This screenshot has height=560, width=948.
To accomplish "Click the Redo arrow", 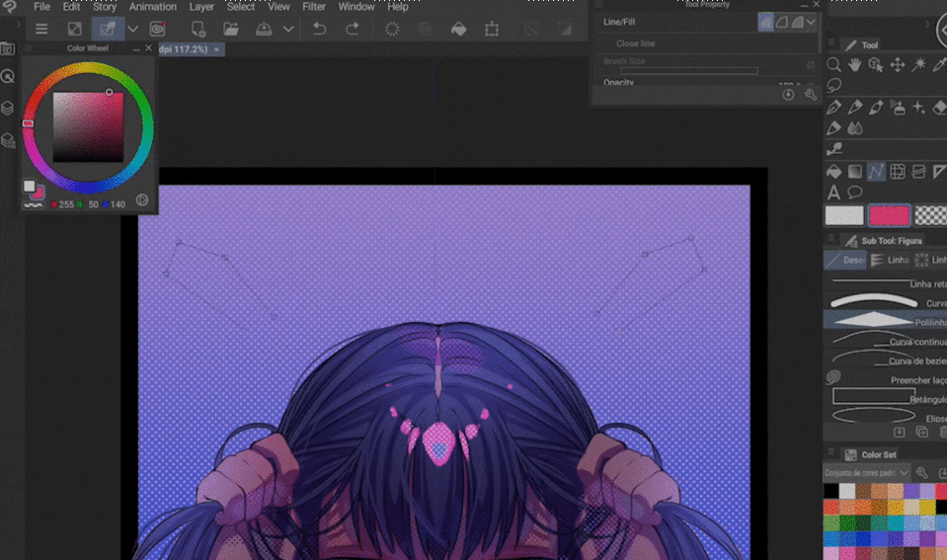I will pyautogui.click(x=353, y=29).
